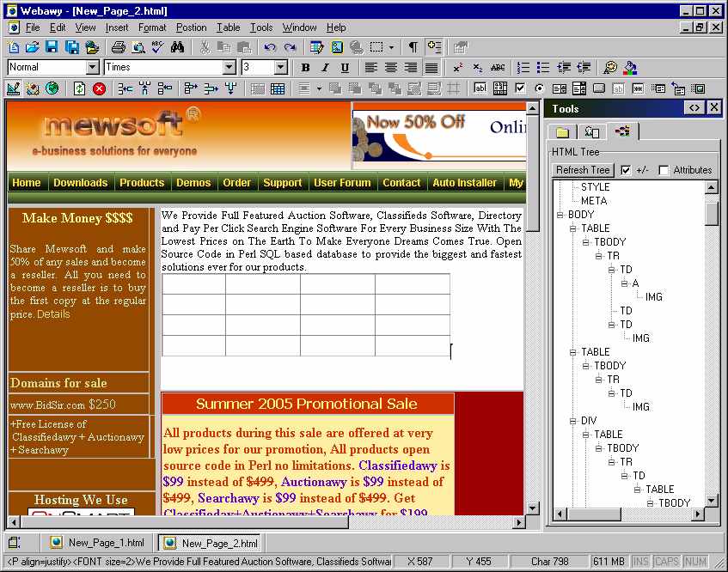728x572 pixels.
Task: Click the Downloads nav link in page
Action: pyautogui.click(x=80, y=183)
